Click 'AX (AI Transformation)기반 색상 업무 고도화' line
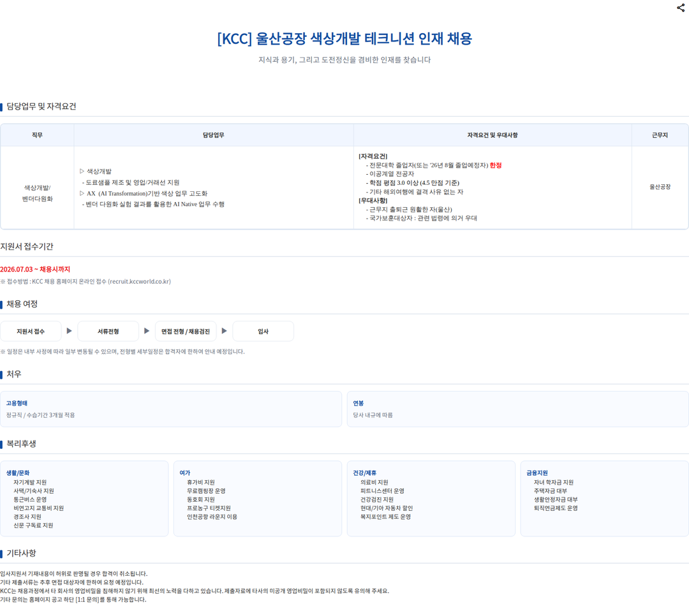The height and width of the screenshot is (616, 689). tap(144, 193)
